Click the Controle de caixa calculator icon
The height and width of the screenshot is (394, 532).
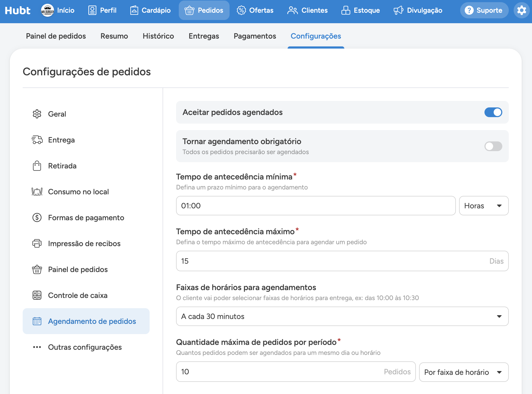37,295
